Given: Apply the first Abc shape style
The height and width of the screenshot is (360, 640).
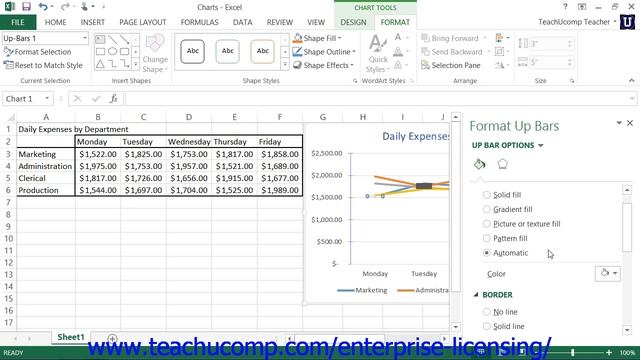Looking at the screenshot, I should point(192,51).
